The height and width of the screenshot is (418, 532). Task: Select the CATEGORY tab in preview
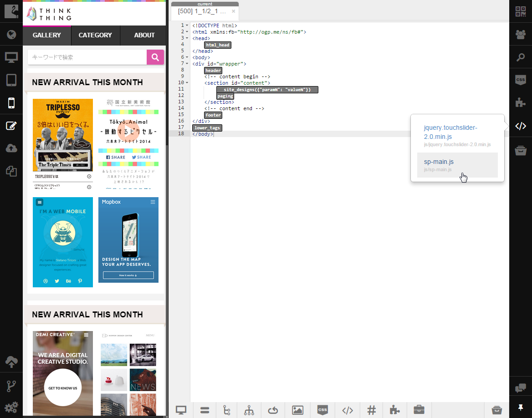point(95,35)
